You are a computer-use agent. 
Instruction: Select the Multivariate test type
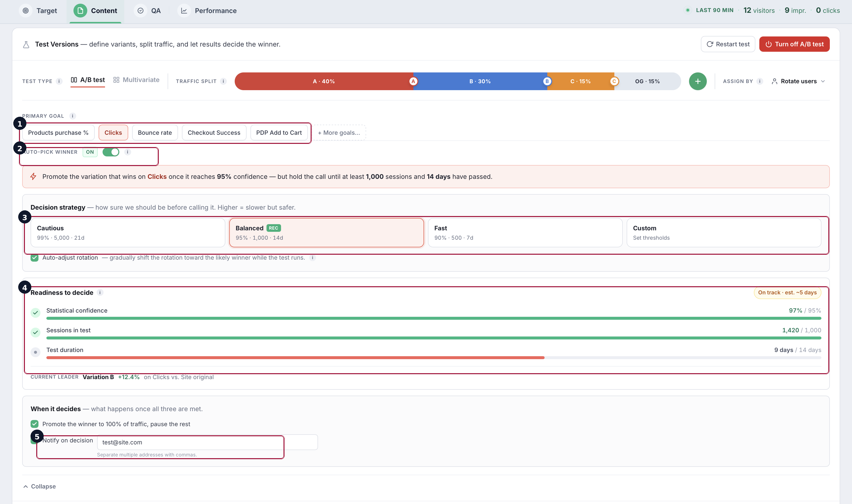(136, 80)
